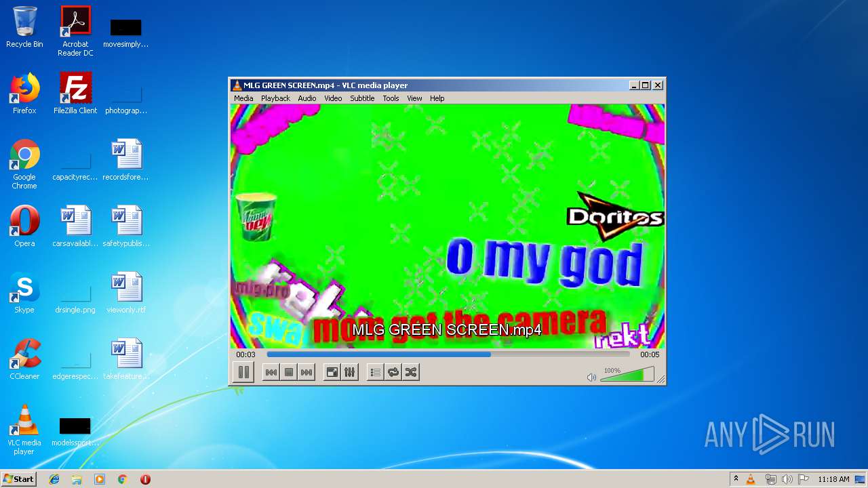Select the Google Chrome desktop shortcut
The width and height of the screenshot is (868, 488).
(x=24, y=165)
